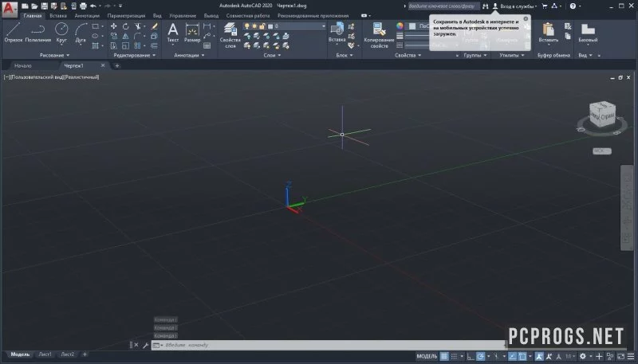This screenshot has height=364, width=638.
Task: Toggle snap mode in status bar
Action: (454, 356)
